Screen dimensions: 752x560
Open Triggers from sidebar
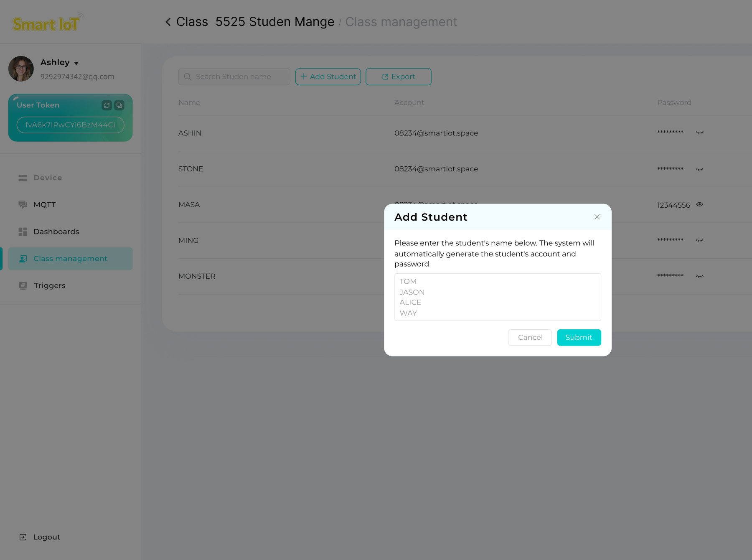point(49,285)
